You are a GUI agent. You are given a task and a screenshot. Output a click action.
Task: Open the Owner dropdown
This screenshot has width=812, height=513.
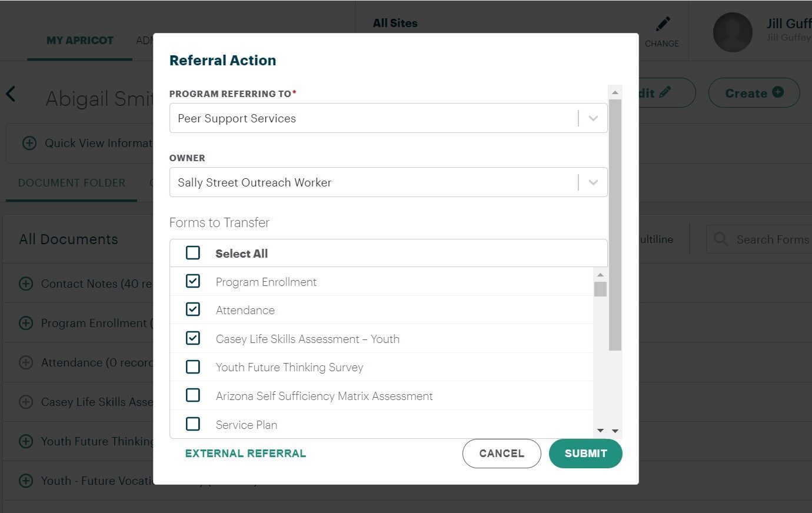click(x=593, y=182)
